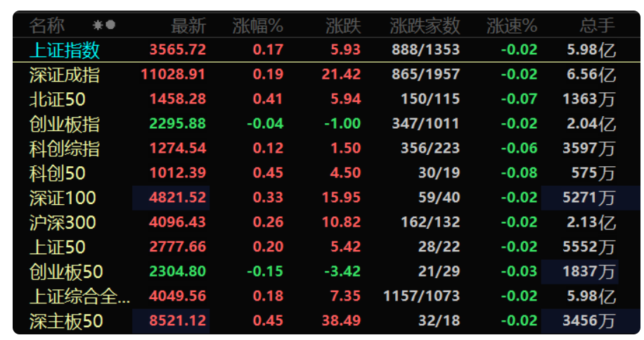Click volume value 2.13亿
Image resolution: width=644 pixels, height=340 pixels.
pyautogui.click(x=591, y=222)
